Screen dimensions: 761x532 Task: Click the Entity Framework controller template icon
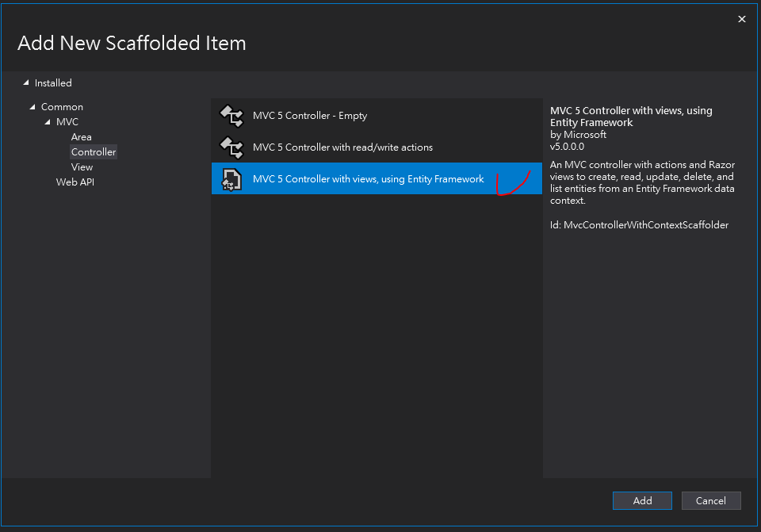point(231,179)
